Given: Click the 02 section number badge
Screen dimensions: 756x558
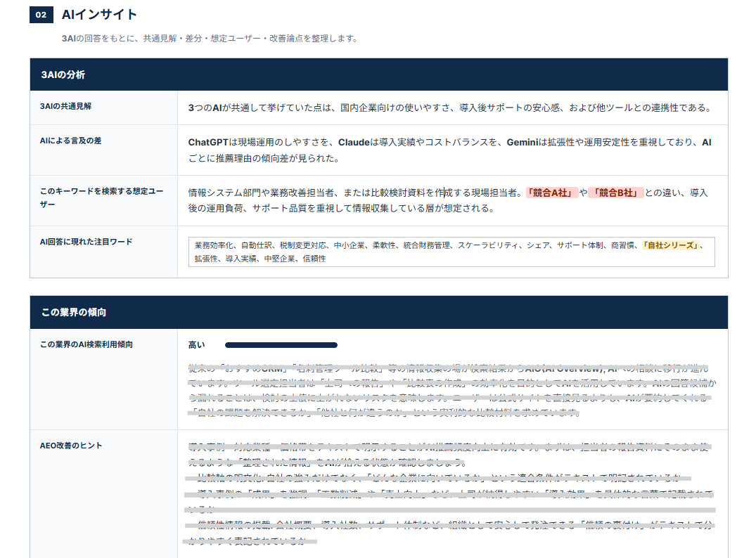Looking at the screenshot, I should tap(41, 15).
